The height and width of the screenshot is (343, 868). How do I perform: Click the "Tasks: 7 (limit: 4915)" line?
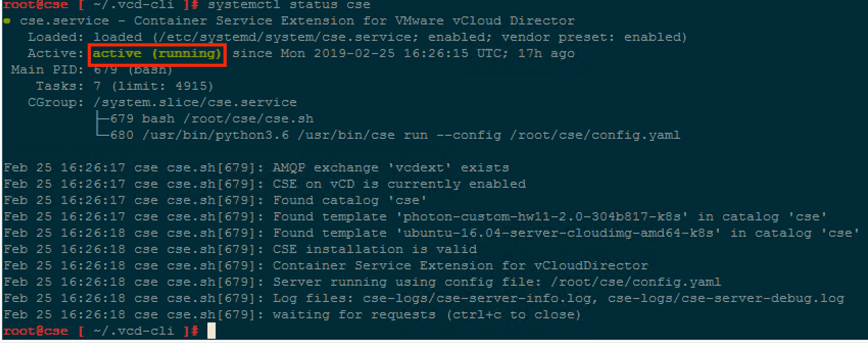[124, 86]
